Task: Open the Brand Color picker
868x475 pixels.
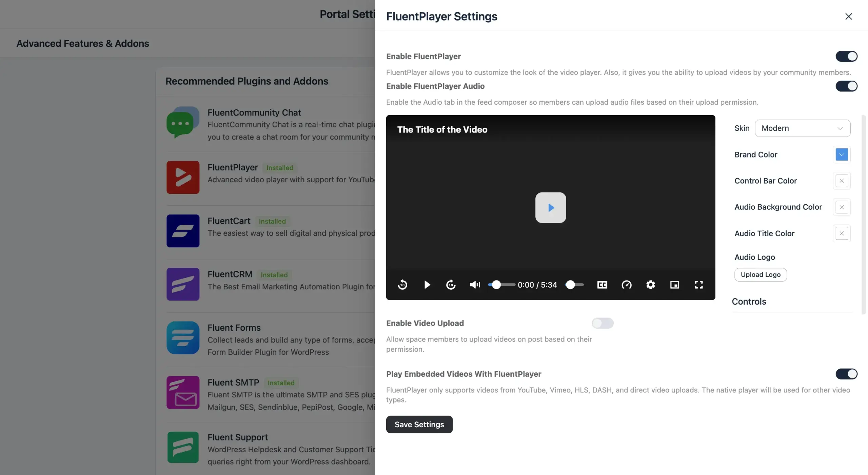Action: point(842,154)
